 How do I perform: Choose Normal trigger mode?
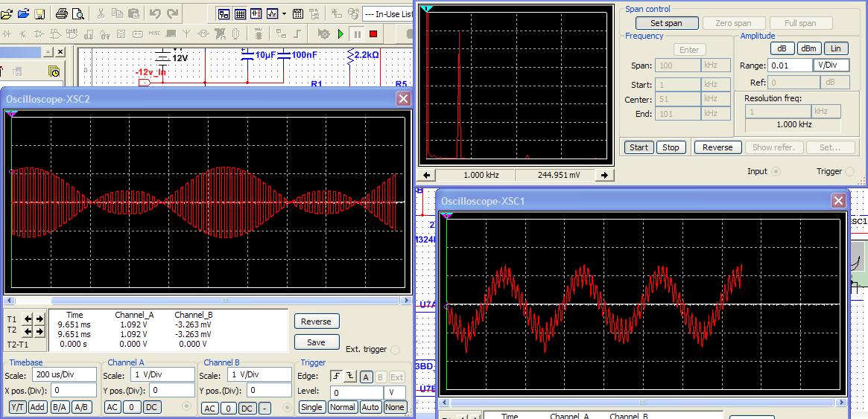pyautogui.click(x=343, y=407)
